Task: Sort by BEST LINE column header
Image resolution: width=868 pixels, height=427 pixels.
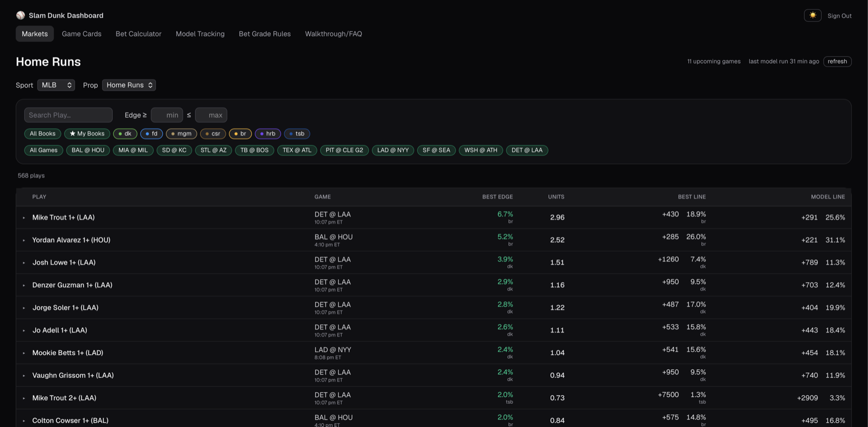Action: point(692,197)
